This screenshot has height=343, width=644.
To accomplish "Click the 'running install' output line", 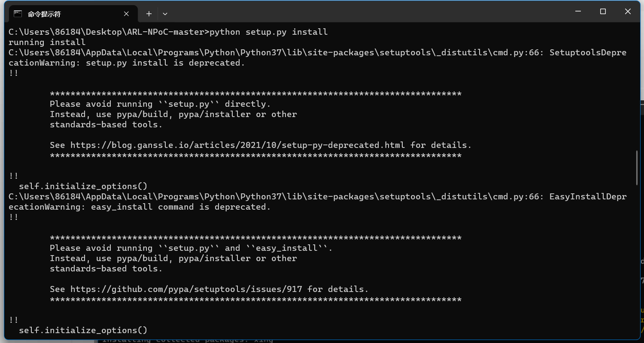I will click(x=47, y=42).
